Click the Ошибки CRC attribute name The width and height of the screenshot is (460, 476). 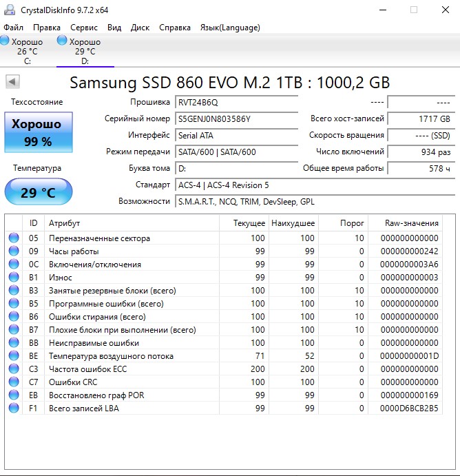[x=73, y=382]
